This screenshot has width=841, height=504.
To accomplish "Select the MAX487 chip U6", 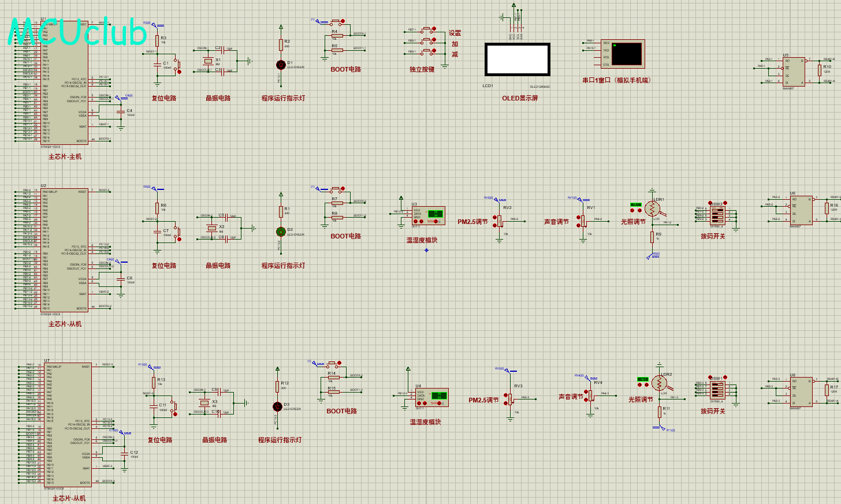I will click(801, 210).
